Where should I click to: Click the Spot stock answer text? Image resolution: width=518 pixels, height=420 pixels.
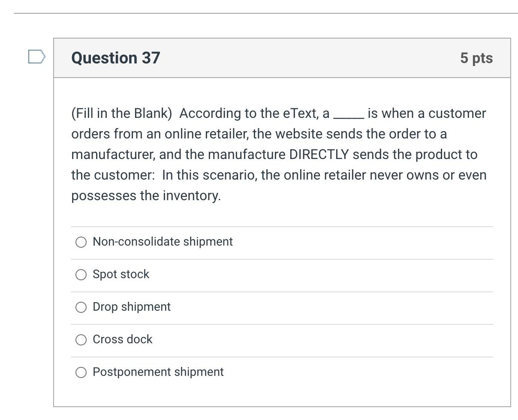[121, 274]
